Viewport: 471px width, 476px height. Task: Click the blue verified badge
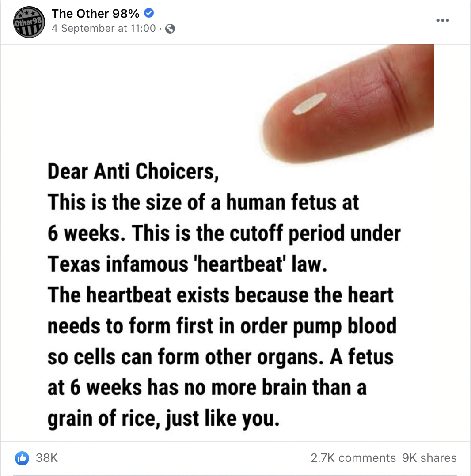(x=149, y=14)
